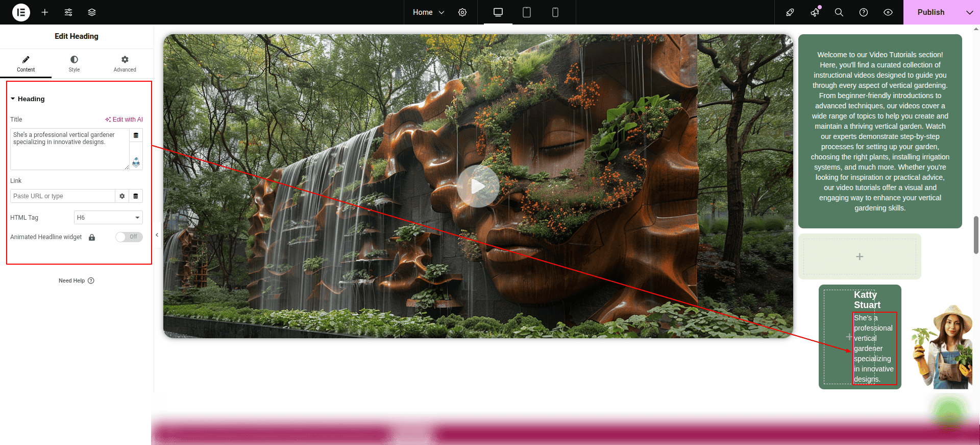980x445 pixels.
Task: Click the Need Help question icon
Action: point(91,280)
